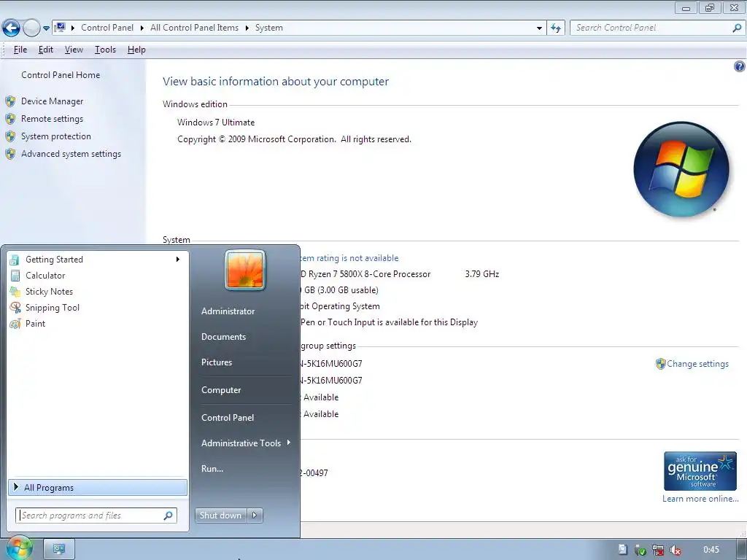747x560 pixels.
Task: Open Run... in Start menu
Action: (x=212, y=469)
